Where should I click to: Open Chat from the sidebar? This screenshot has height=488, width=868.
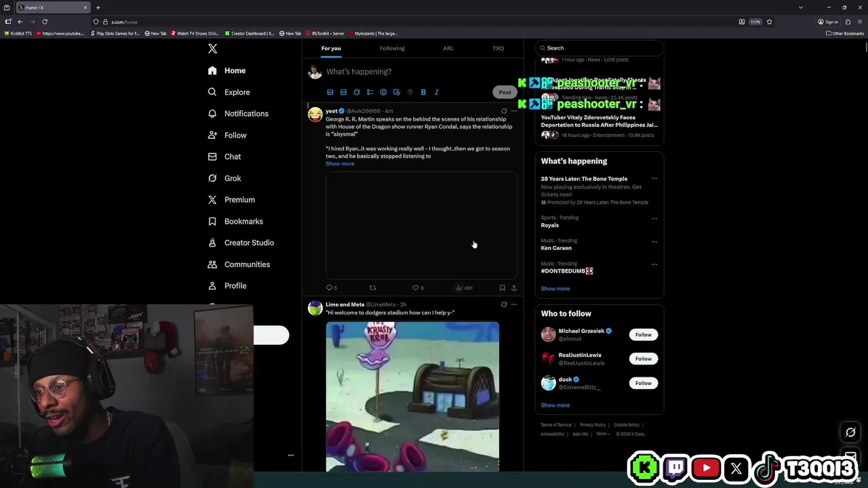224,157
